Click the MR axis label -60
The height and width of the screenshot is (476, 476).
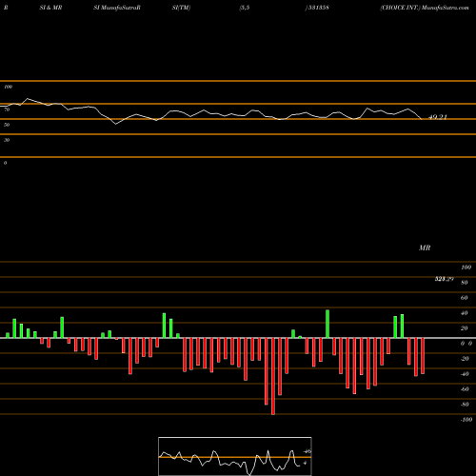coord(465,389)
